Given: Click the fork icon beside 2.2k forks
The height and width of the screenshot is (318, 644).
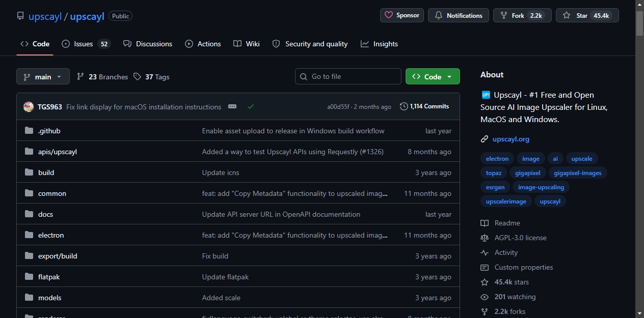Looking at the screenshot, I should pos(485,311).
